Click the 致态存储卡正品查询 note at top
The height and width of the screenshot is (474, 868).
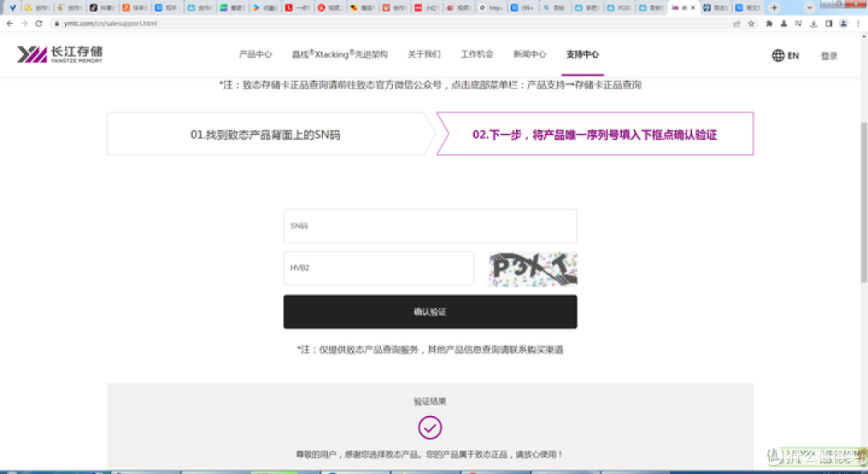click(430, 85)
